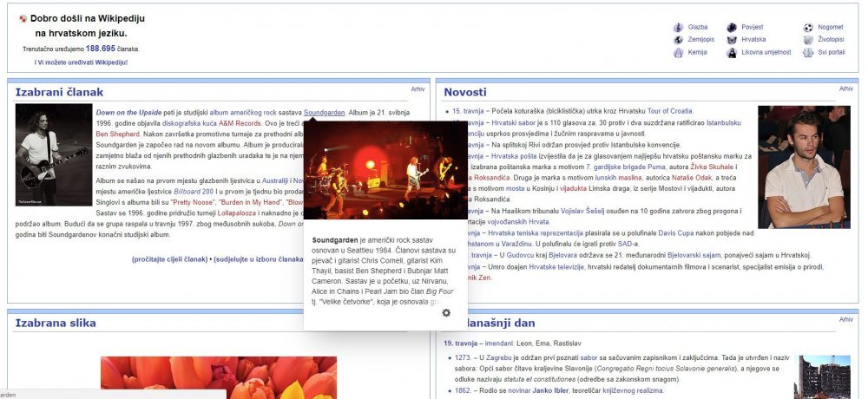This screenshot has height=399, width=868.
Task: Open the Vojislav Šešelj link
Action: click(584, 212)
